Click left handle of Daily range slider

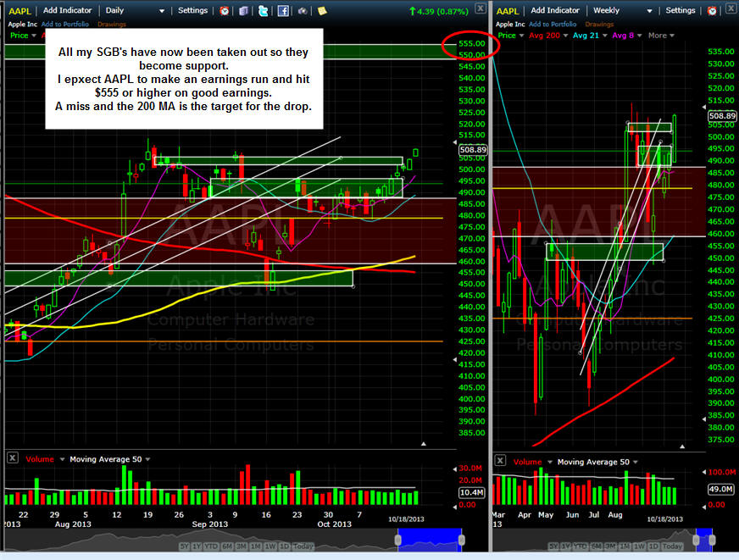398,540
